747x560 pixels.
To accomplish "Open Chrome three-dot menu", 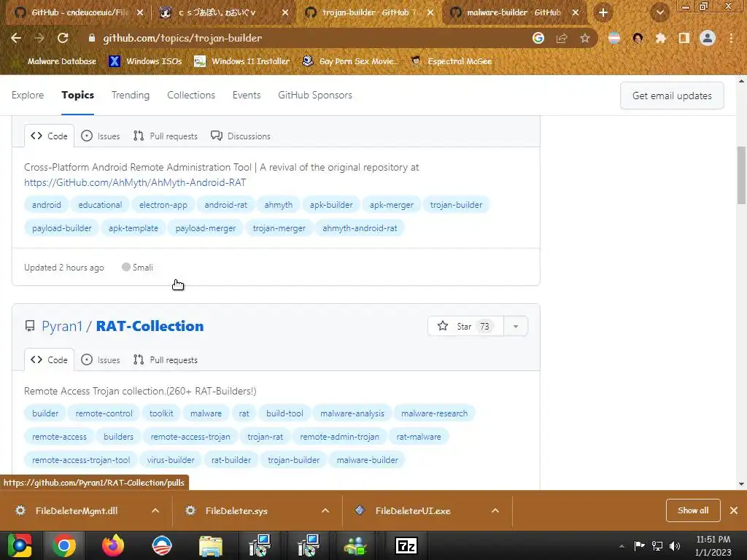I will click(x=731, y=38).
